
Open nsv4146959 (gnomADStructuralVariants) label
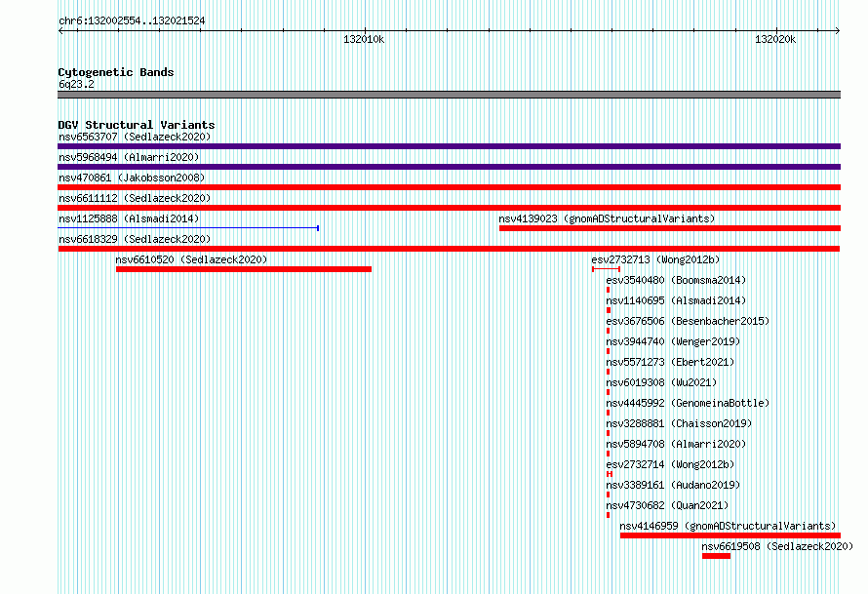click(728, 526)
